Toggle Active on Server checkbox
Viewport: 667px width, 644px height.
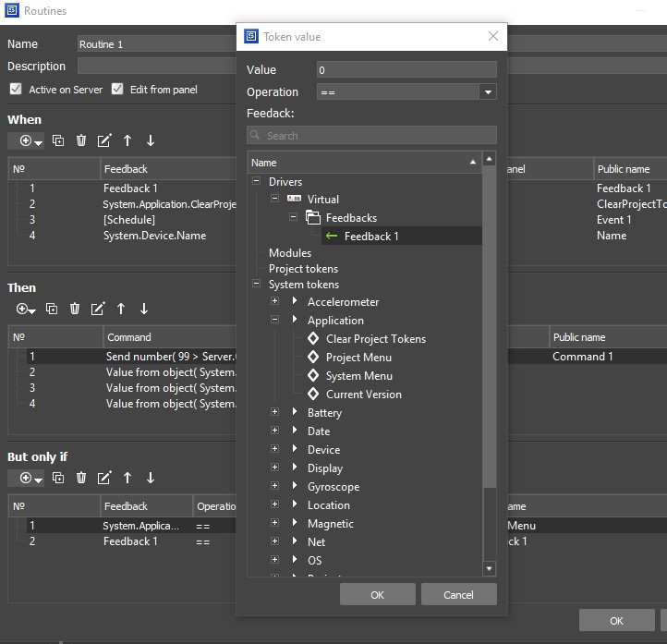16,90
